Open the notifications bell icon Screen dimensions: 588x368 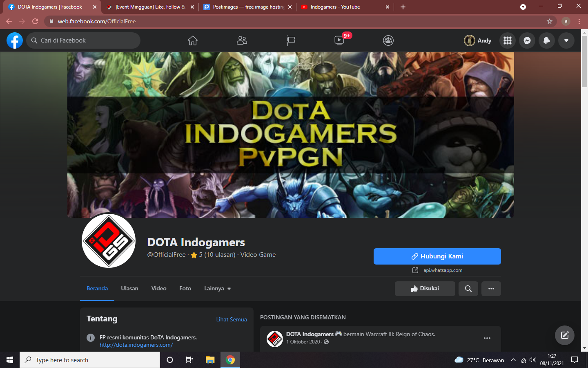point(547,40)
